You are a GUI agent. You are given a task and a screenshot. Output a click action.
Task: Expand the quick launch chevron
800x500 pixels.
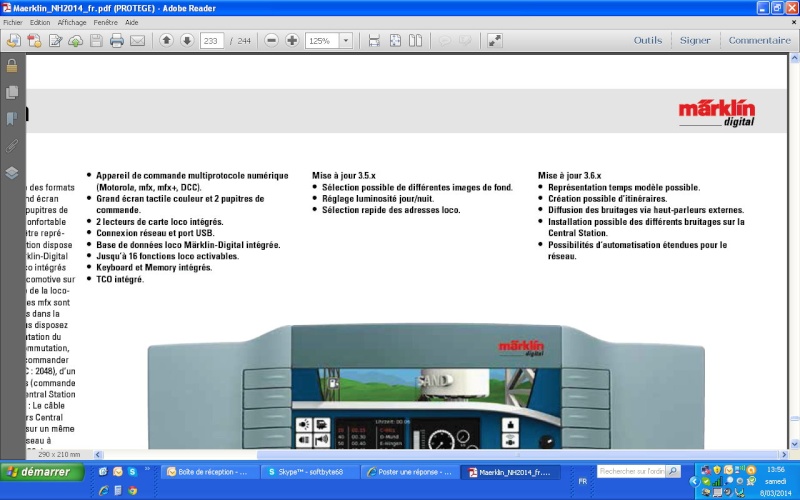147,468
